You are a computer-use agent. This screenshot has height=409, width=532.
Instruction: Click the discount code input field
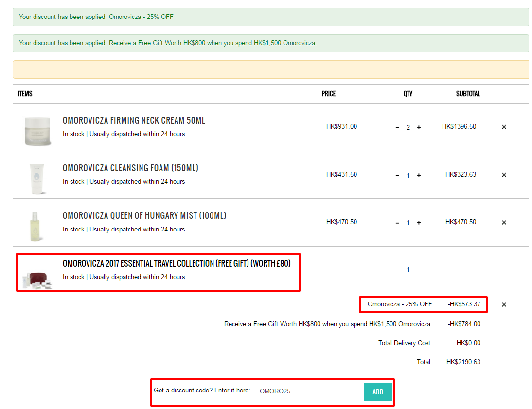(x=309, y=391)
